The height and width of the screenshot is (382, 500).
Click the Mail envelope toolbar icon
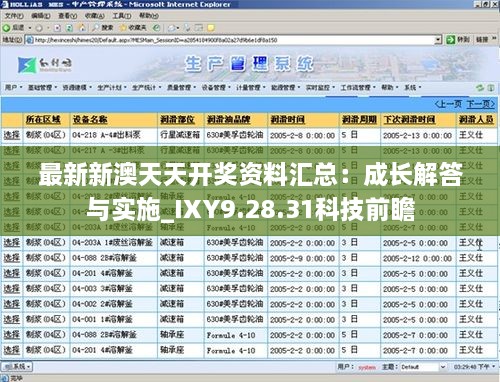point(173,28)
